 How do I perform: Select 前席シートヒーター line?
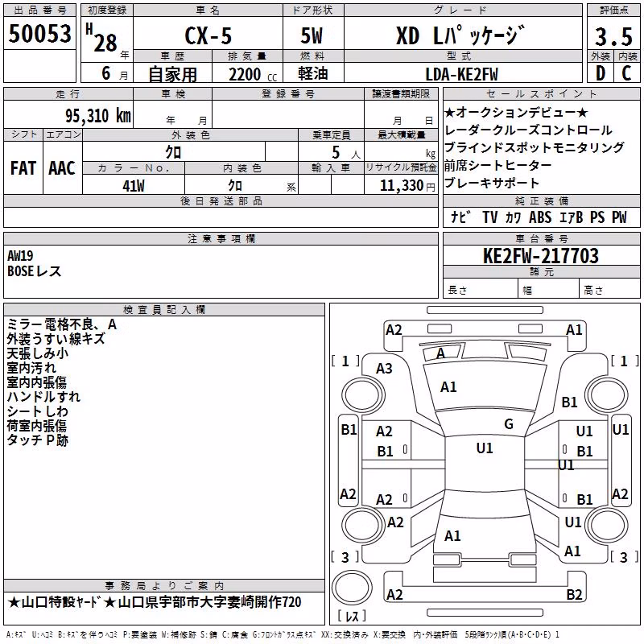497,165
